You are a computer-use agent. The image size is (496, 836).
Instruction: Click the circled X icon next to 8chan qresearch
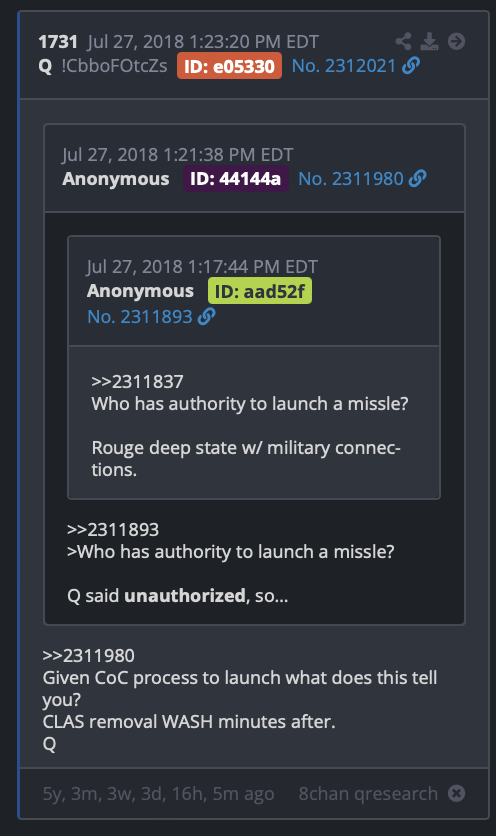tap(456, 793)
